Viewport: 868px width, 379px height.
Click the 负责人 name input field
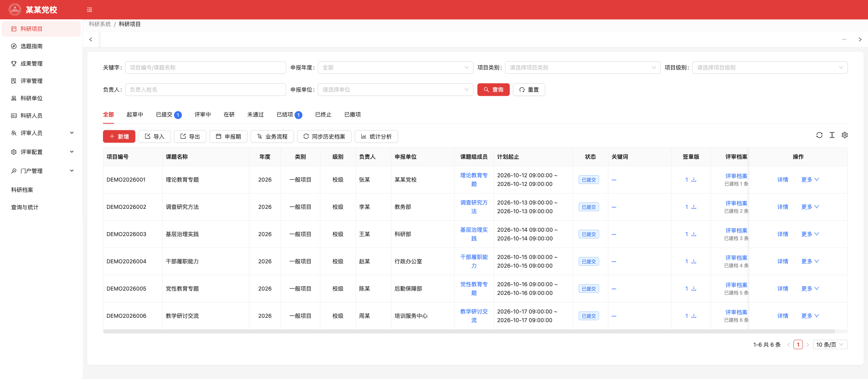tap(206, 90)
